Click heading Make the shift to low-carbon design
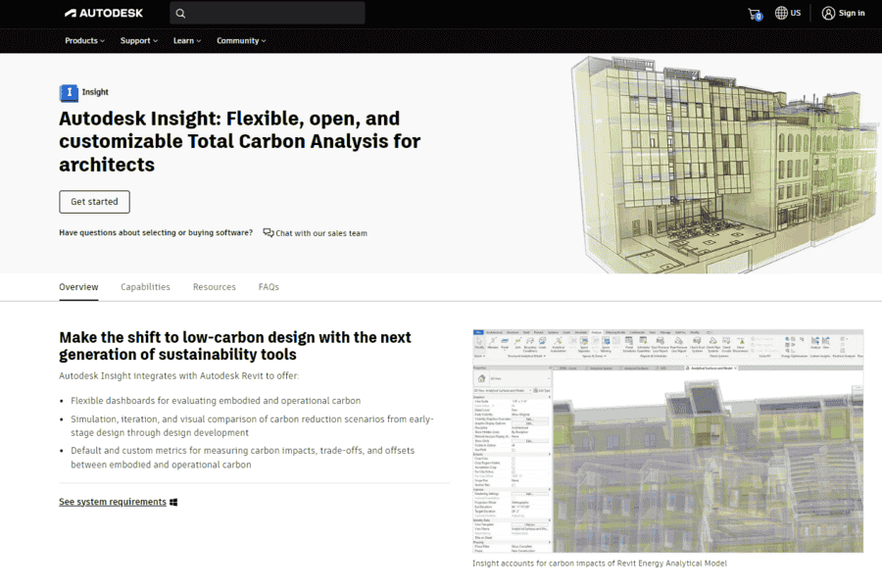Image resolution: width=882 pixels, height=588 pixels. tap(235, 346)
